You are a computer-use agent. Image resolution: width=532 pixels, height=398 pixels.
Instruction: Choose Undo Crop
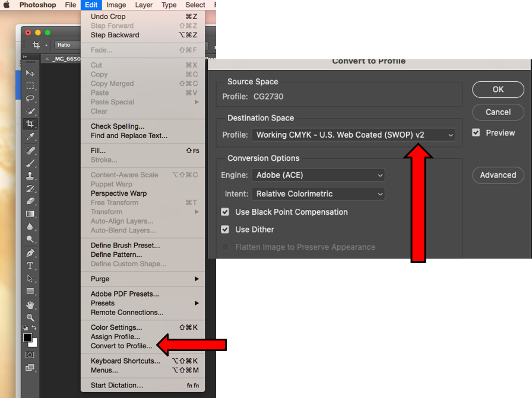pyautogui.click(x=143, y=17)
